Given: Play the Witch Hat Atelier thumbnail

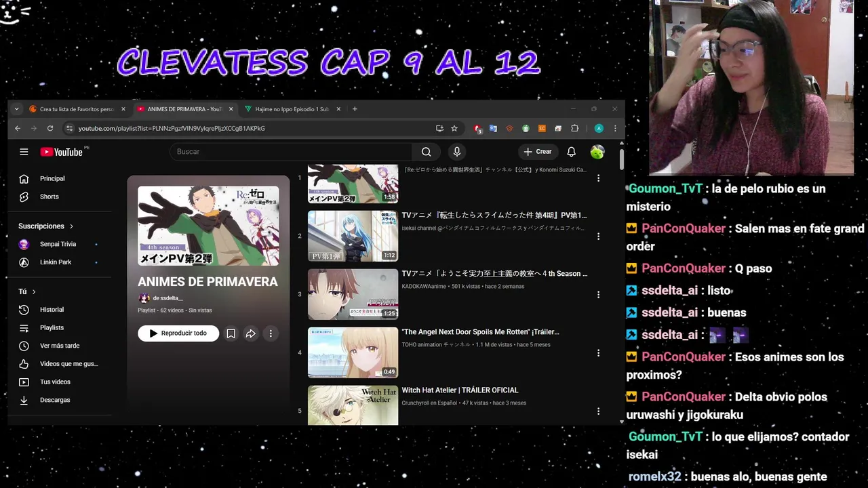Looking at the screenshot, I should (x=353, y=405).
